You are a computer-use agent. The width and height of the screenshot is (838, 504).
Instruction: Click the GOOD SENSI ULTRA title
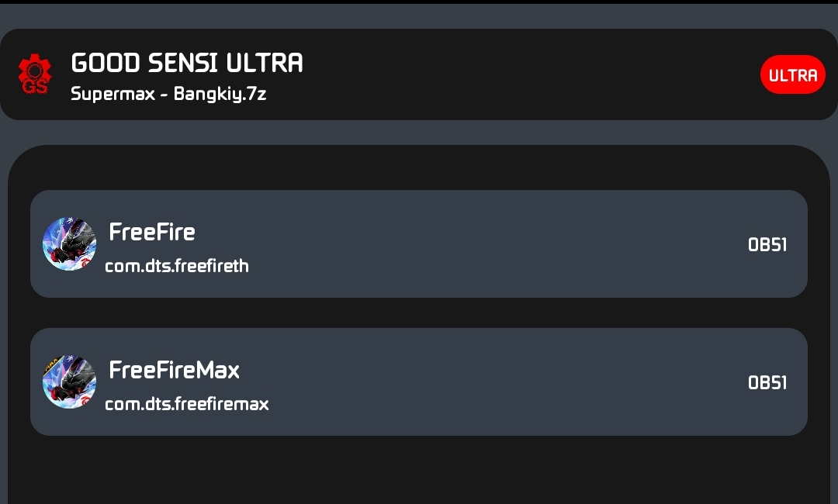pos(186,63)
